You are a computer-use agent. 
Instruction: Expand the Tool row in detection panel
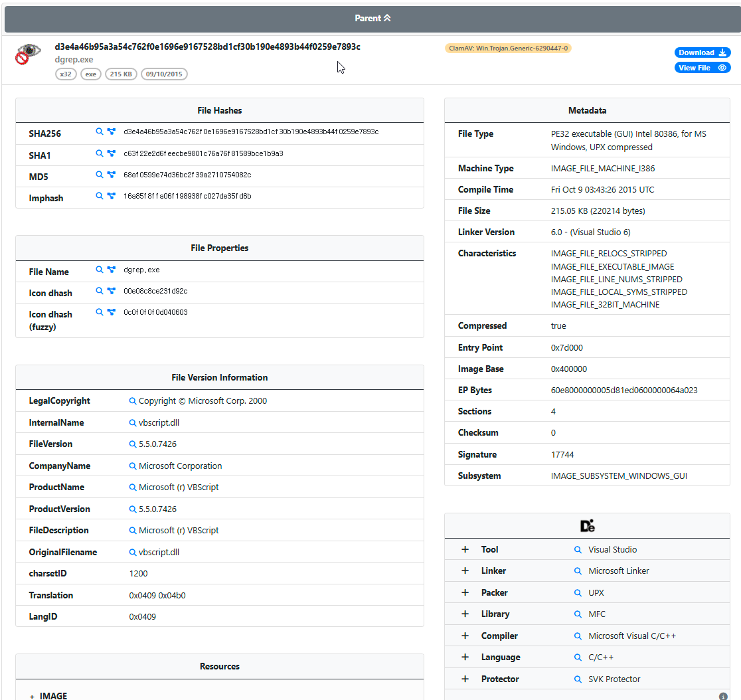pos(465,549)
